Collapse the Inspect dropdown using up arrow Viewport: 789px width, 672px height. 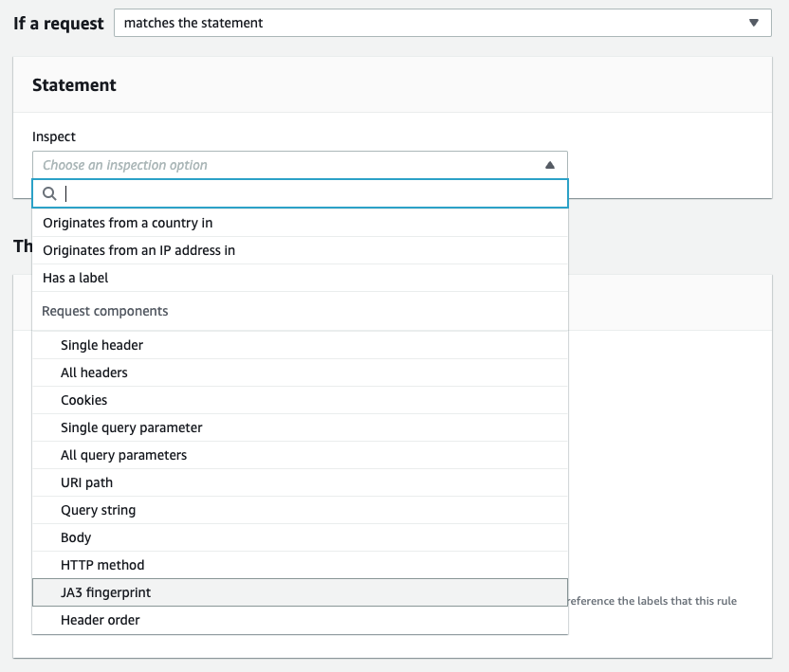pos(550,165)
